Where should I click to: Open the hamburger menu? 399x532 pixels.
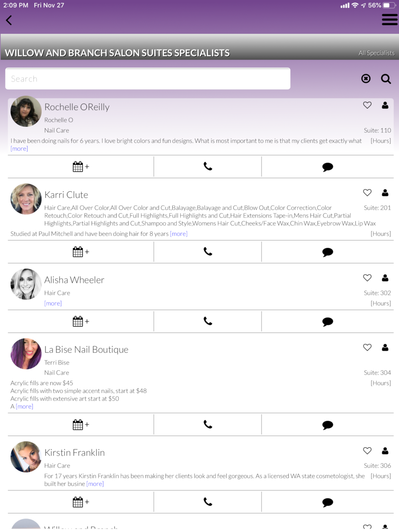[389, 20]
